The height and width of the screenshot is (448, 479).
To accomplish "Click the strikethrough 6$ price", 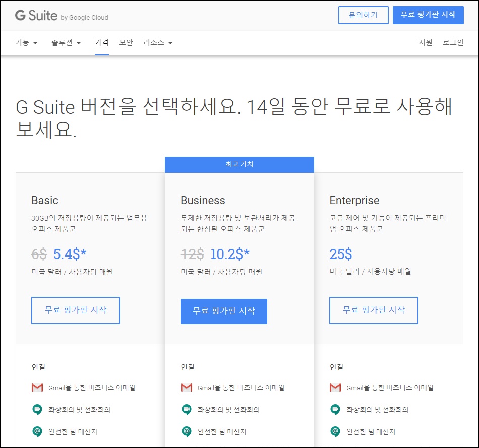I will coord(39,254).
